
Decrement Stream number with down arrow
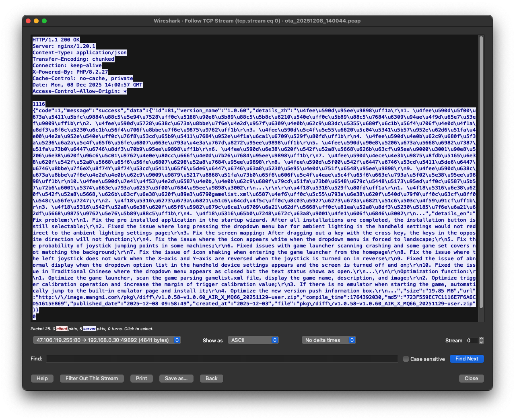[x=481, y=342]
